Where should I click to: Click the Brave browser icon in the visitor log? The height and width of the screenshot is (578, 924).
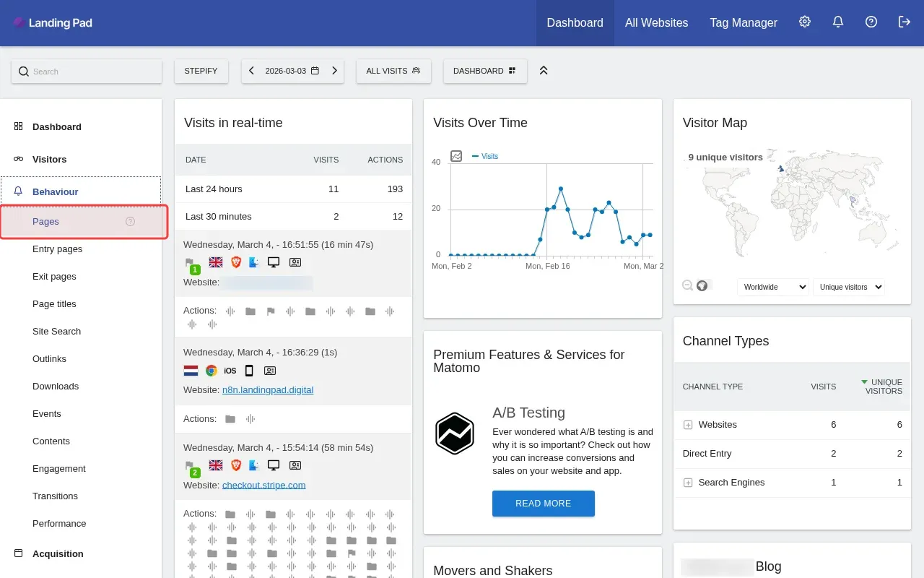point(236,262)
